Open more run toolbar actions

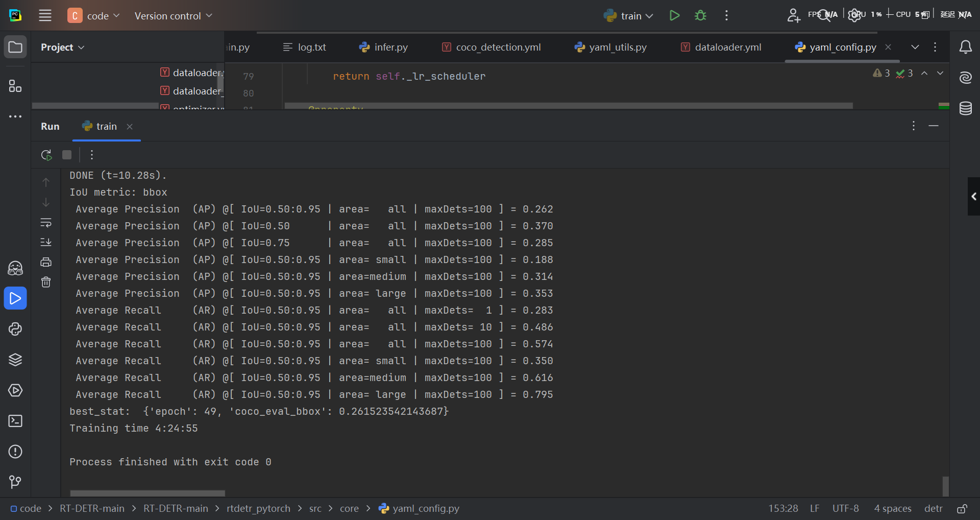[92, 155]
